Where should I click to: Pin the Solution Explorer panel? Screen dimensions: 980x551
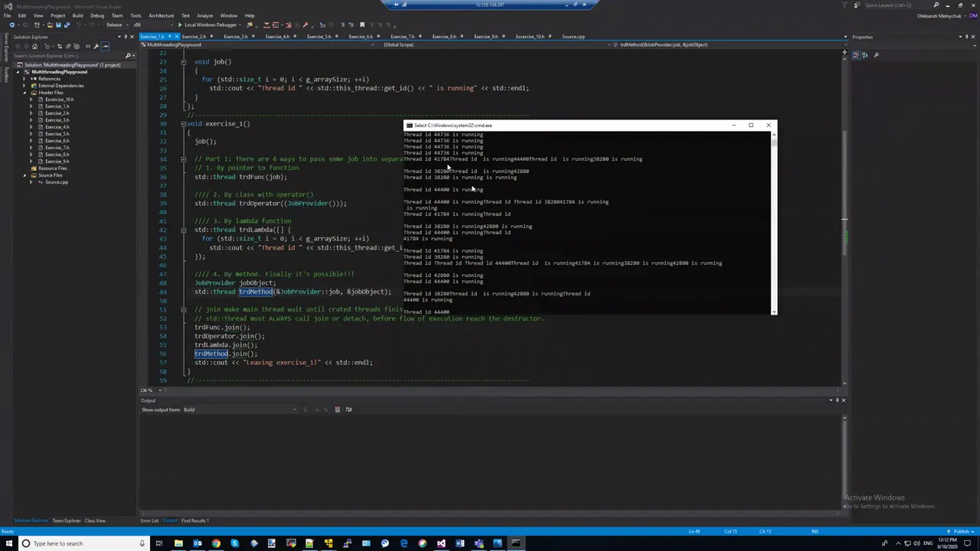coord(126,37)
